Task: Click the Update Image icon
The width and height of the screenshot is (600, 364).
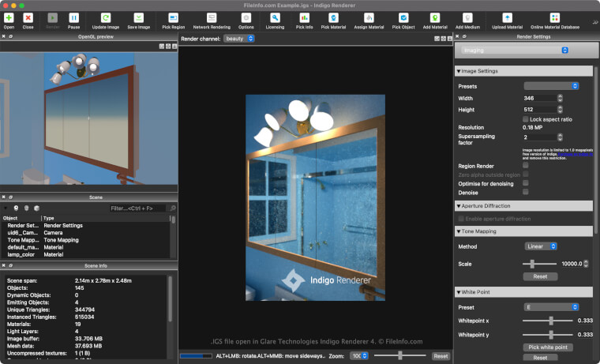Action: coord(106,17)
